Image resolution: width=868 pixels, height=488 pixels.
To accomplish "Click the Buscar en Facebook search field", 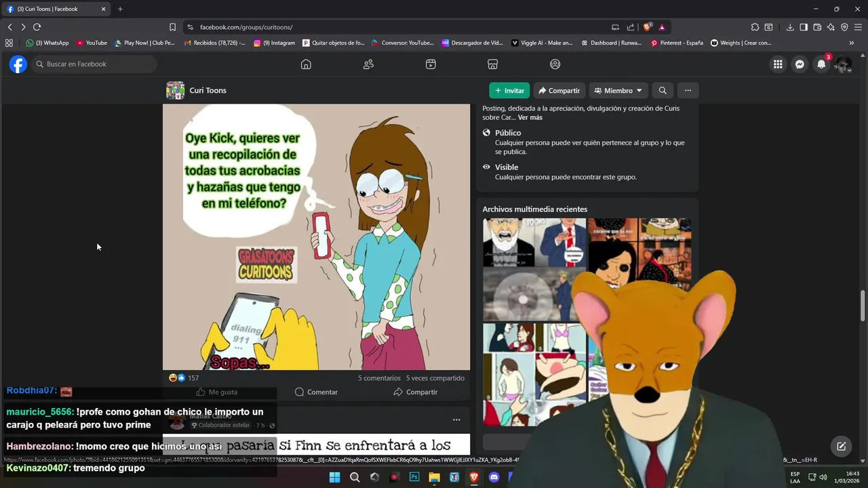I will 94,64.
